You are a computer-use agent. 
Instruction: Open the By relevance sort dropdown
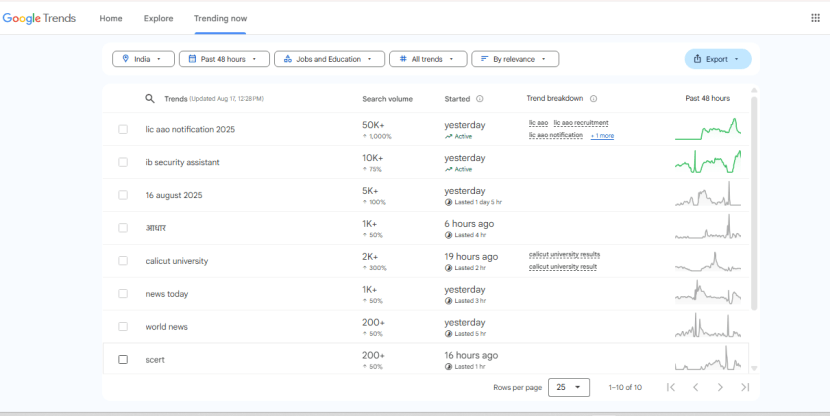tap(515, 59)
